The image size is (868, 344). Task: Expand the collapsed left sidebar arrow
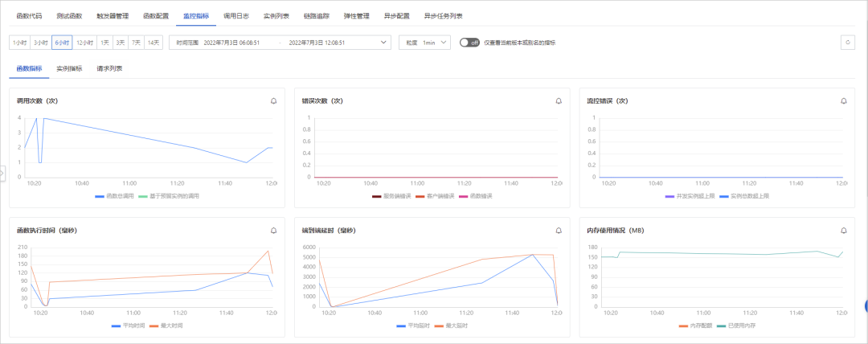click(x=2, y=173)
